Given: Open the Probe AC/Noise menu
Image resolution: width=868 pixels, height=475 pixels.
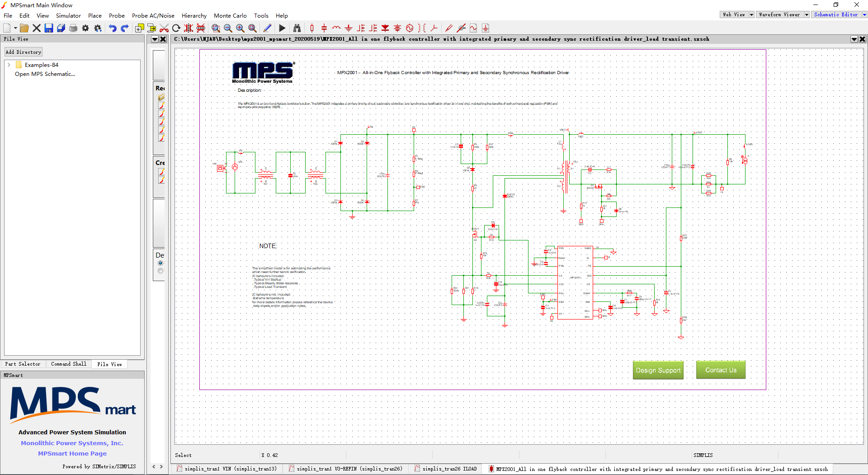Looking at the screenshot, I should tap(153, 15).
